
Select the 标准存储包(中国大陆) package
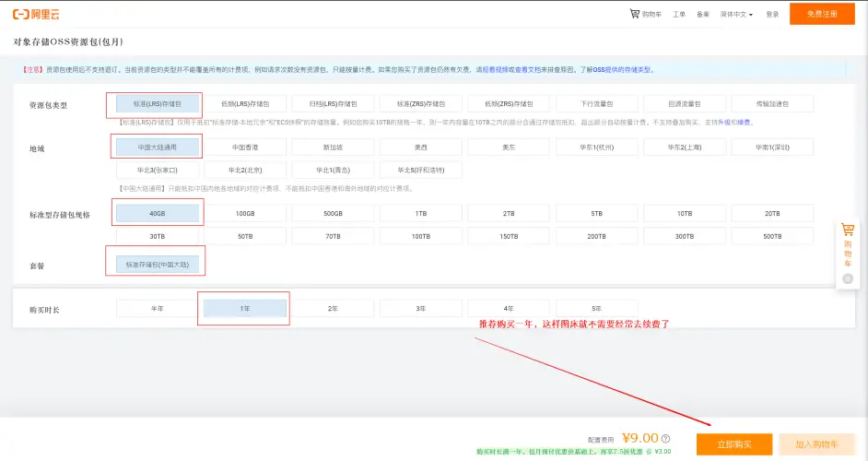pos(158,265)
